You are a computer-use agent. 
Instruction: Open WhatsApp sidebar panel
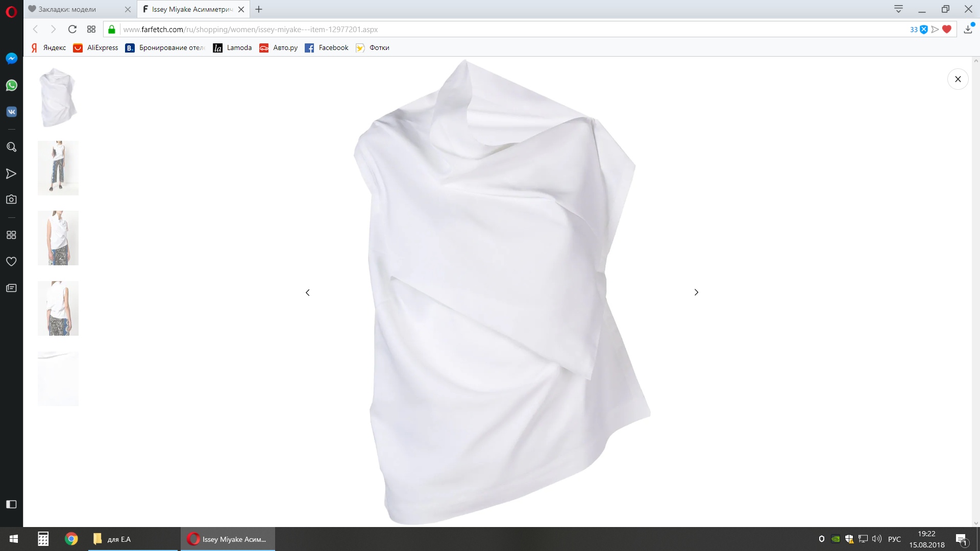pyautogui.click(x=11, y=85)
